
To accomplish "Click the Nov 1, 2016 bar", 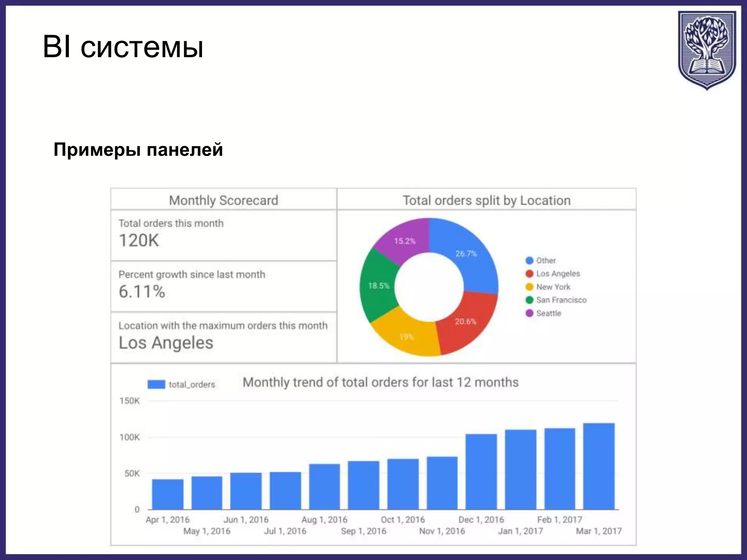I will pos(442,483).
